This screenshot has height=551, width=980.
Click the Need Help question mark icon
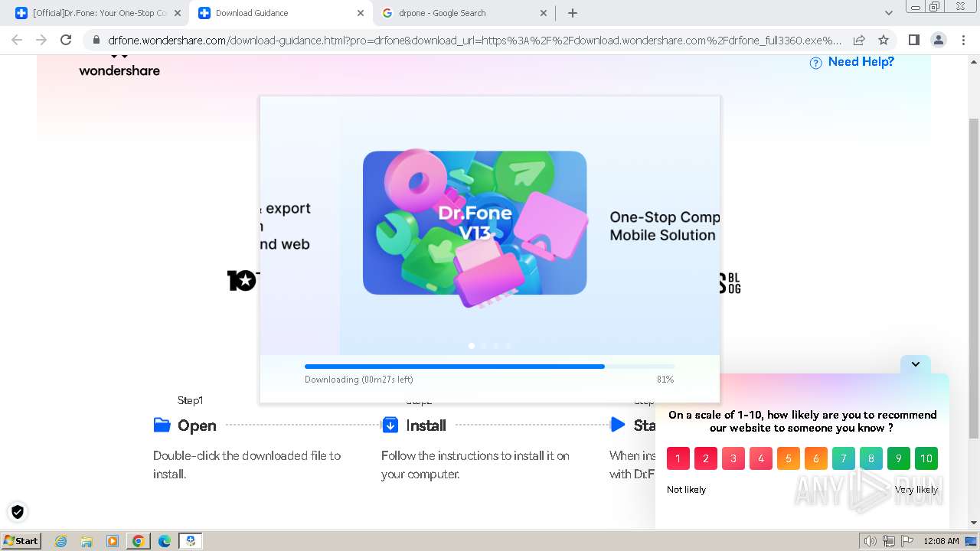pos(816,63)
